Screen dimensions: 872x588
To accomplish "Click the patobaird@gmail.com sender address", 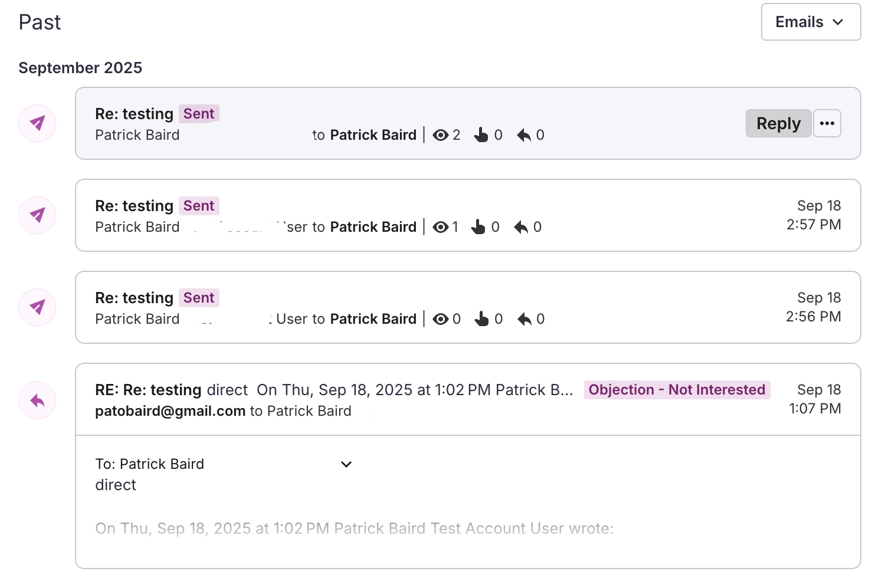I will tap(170, 411).
